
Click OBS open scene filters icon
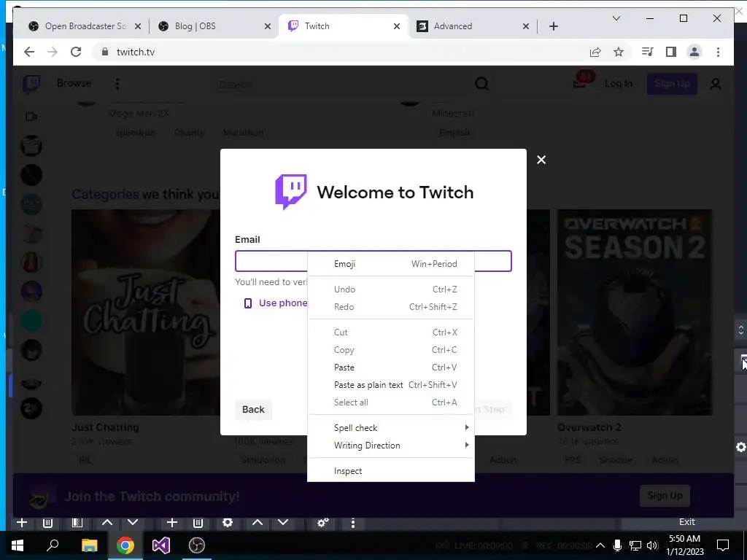pyautogui.click(x=77, y=522)
